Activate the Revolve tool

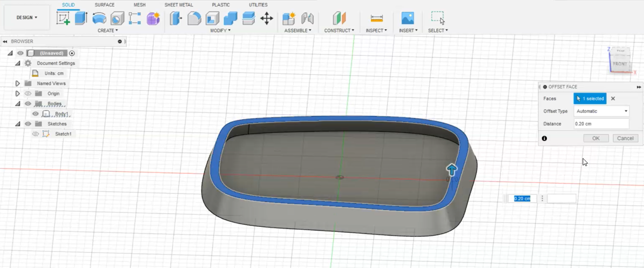[99, 18]
